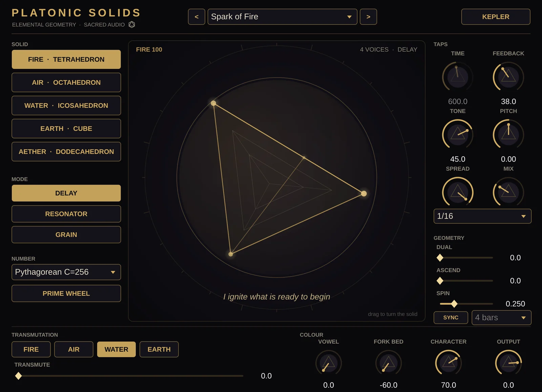
Task: Open the PRIME WHEEL
Action: [x=66, y=293]
